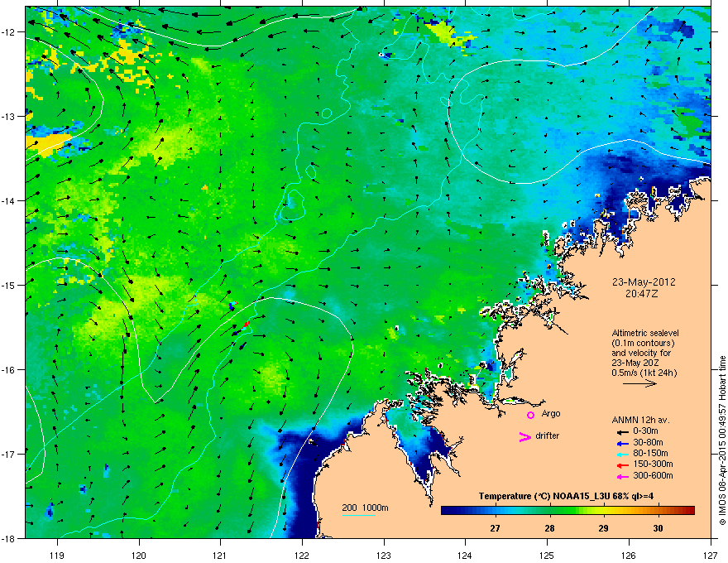Click the '125' longitude axis label
728x563 pixels.
point(547,555)
